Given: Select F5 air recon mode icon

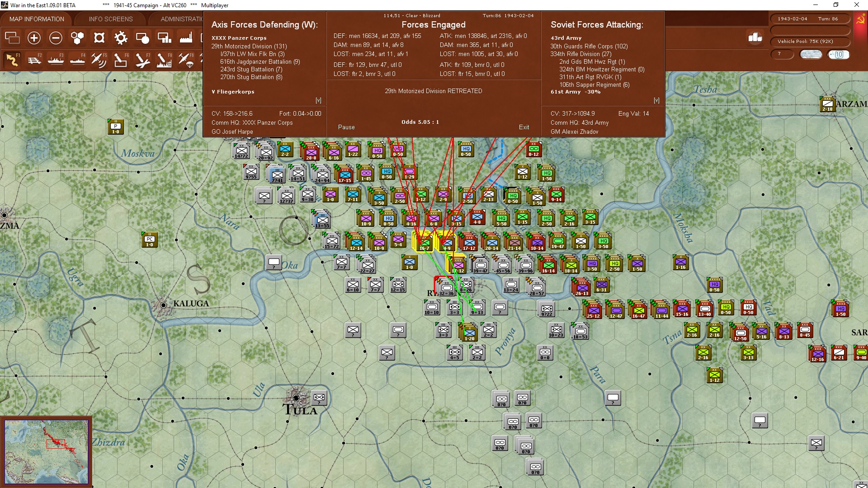Looking at the screenshot, I should pos(99,60).
